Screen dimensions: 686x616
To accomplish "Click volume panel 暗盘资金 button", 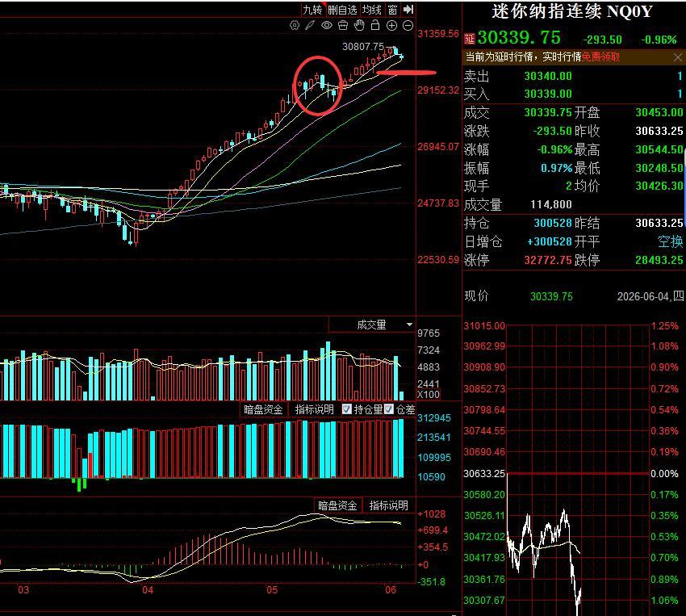I will click(x=263, y=409).
